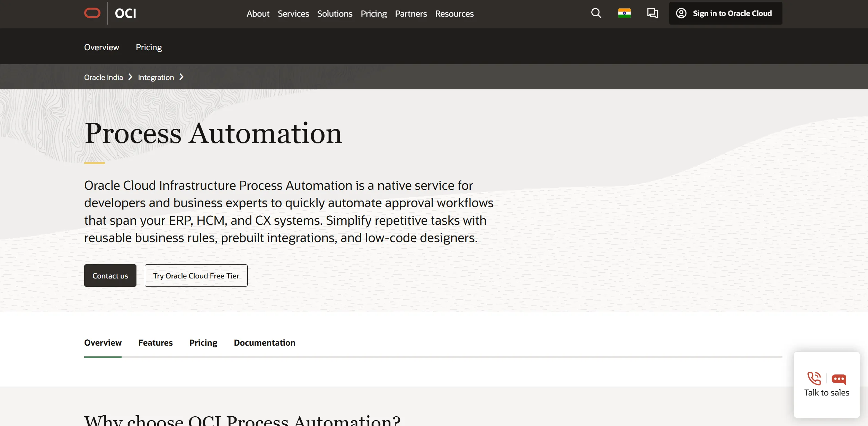
Task: Open the Resources menu
Action: click(x=454, y=14)
